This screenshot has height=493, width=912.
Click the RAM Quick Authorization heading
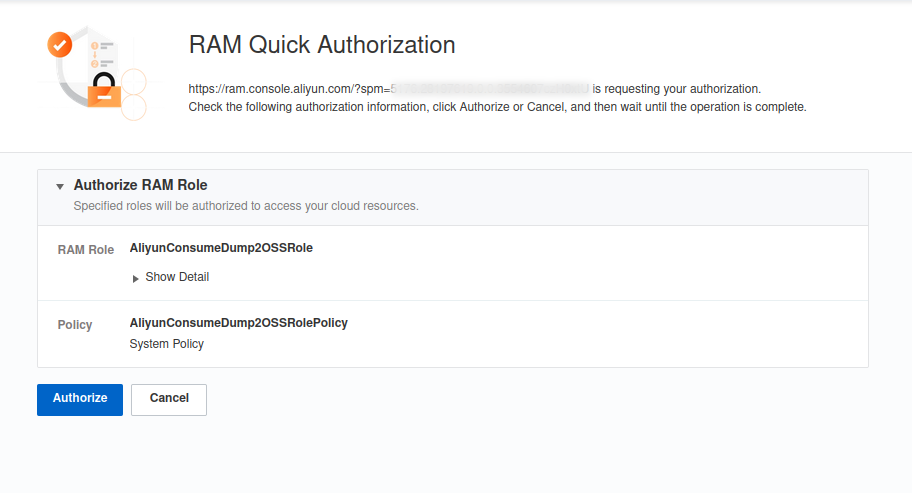322,45
